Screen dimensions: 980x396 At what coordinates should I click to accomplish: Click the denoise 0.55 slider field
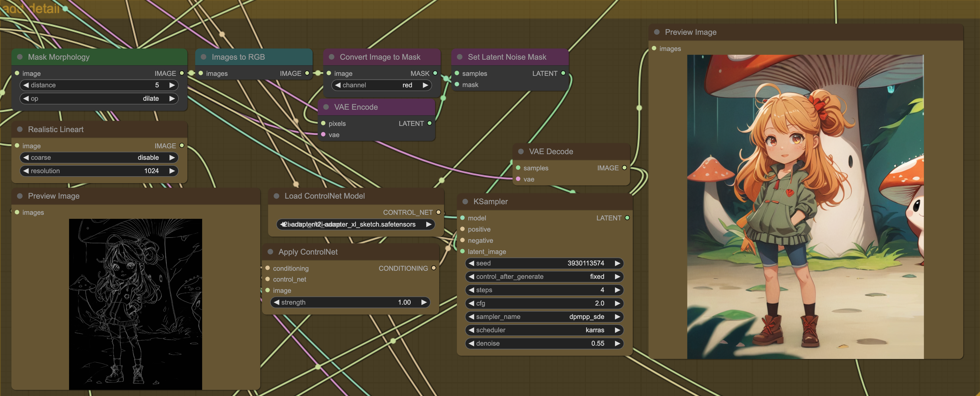[x=544, y=343]
